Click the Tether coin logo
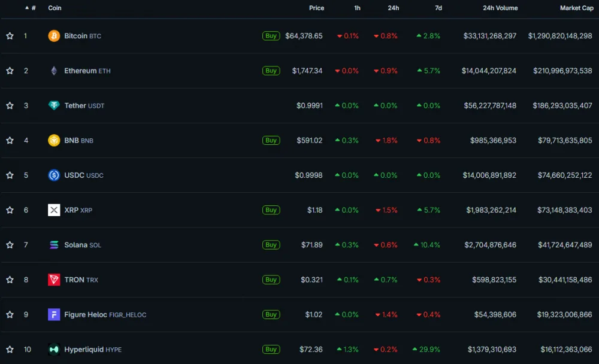The height and width of the screenshot is (364, 599). pos(54,105)
